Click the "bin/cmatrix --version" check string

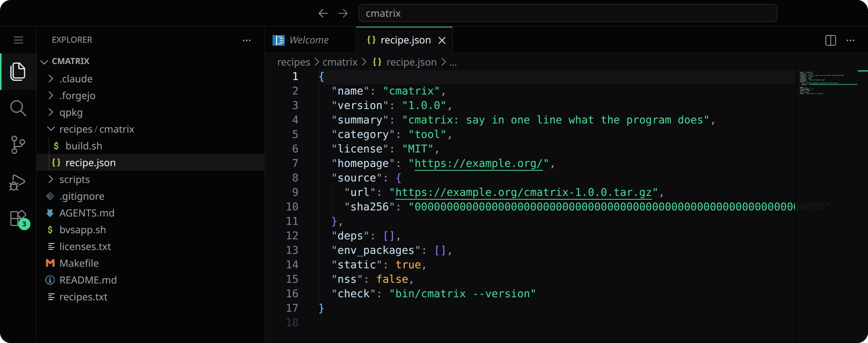(x=463, y=294)
